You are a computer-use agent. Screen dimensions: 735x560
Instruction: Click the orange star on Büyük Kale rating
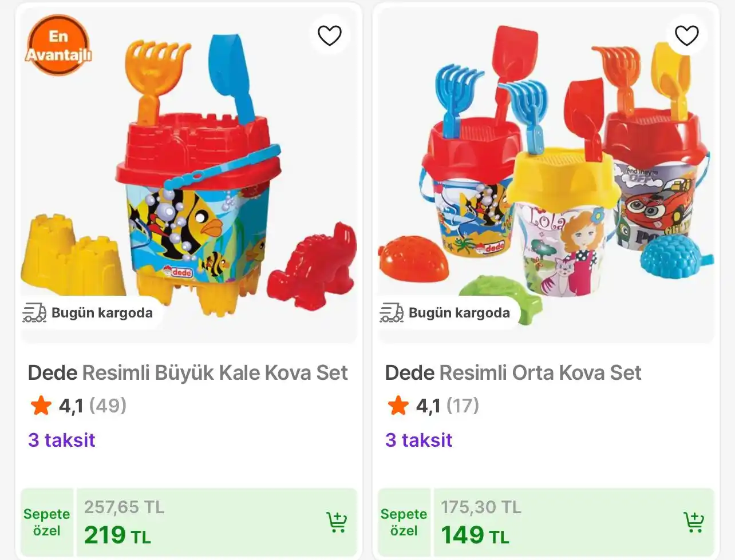coord(41,406)
